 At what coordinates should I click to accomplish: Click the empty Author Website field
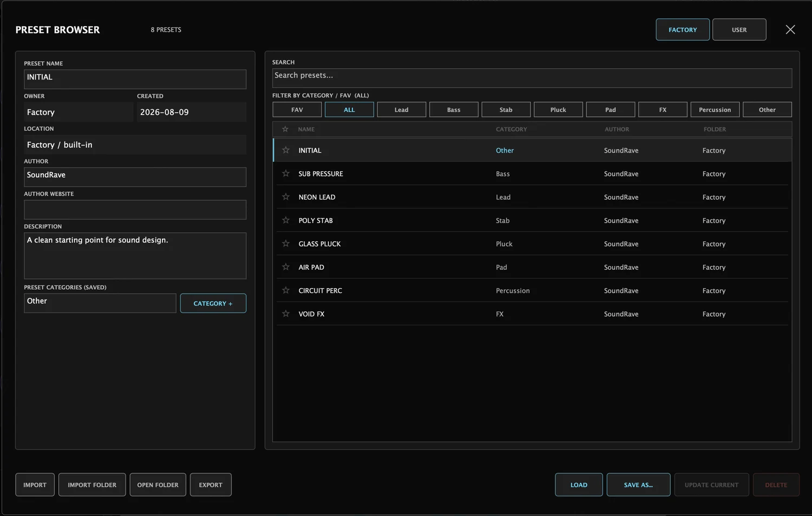click(x=135, y=210)
